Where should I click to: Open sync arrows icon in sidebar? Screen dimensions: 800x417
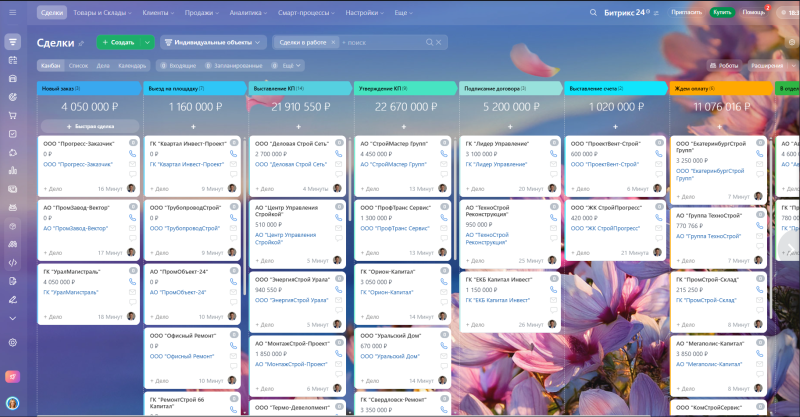point(13,152)
